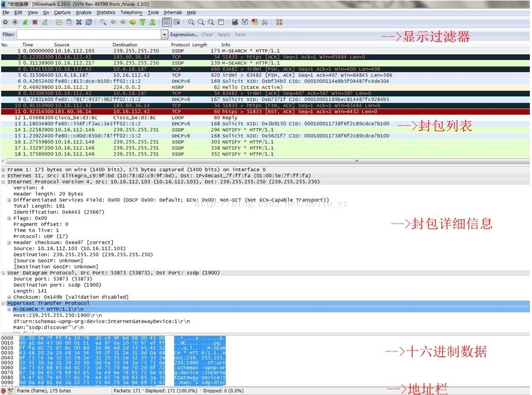Save the capture file

pyautogui.click(x=69, y=22)
